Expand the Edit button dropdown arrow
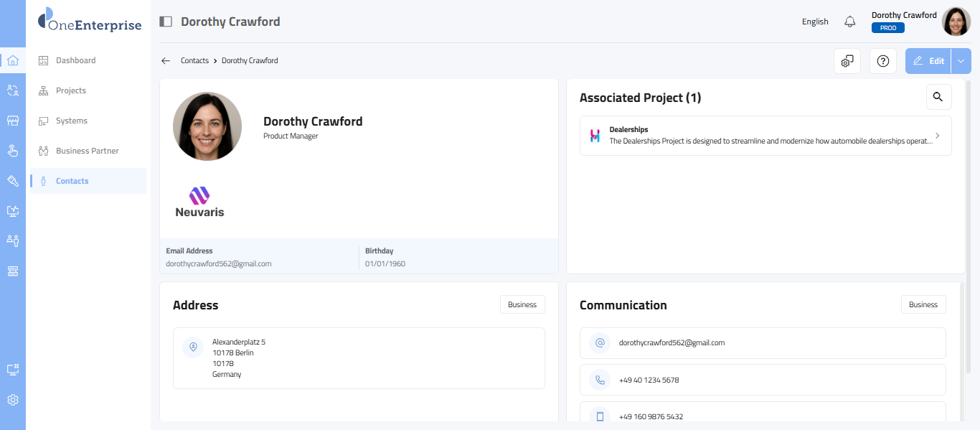Viewport: 980px width, 430px height. pyautogui.click(x=961, y=61)
